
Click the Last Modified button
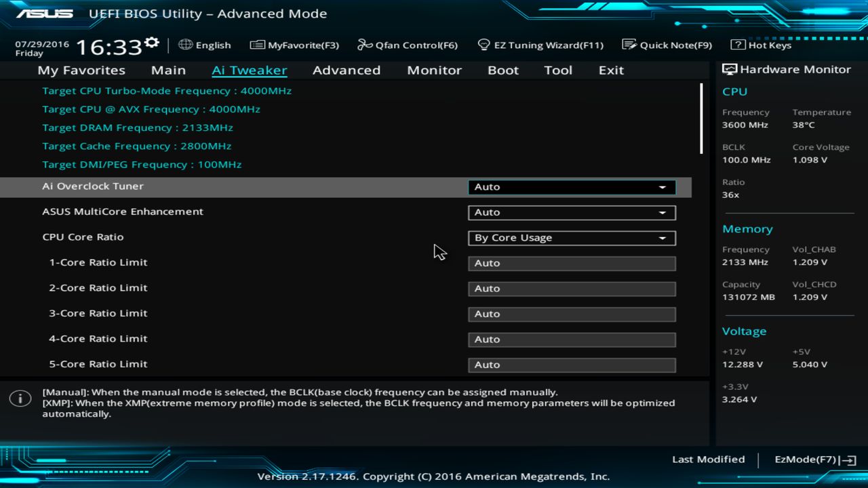point(708,459)
